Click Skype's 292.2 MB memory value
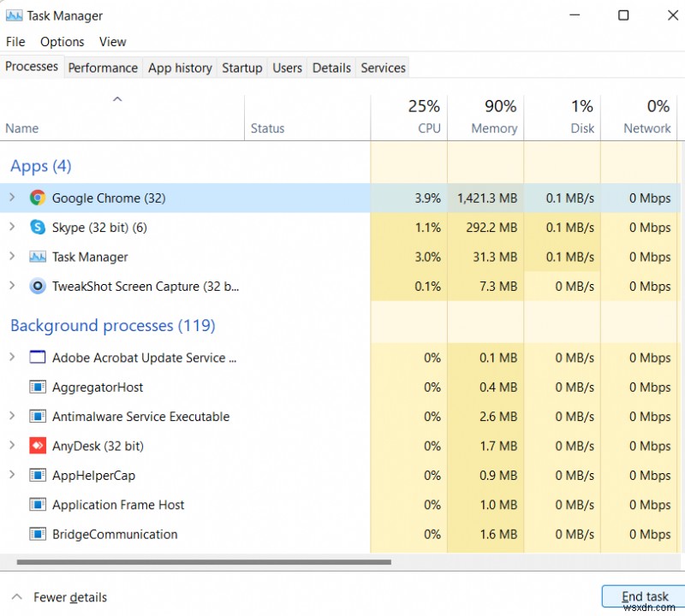 491,228
